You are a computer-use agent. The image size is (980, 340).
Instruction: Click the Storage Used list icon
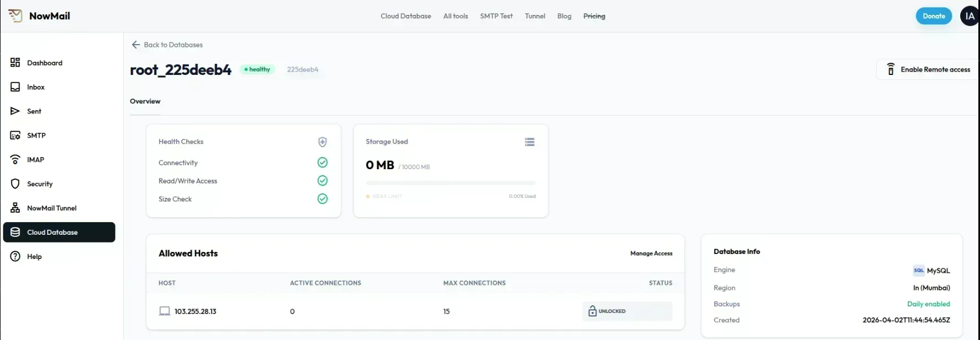(530, 142)
